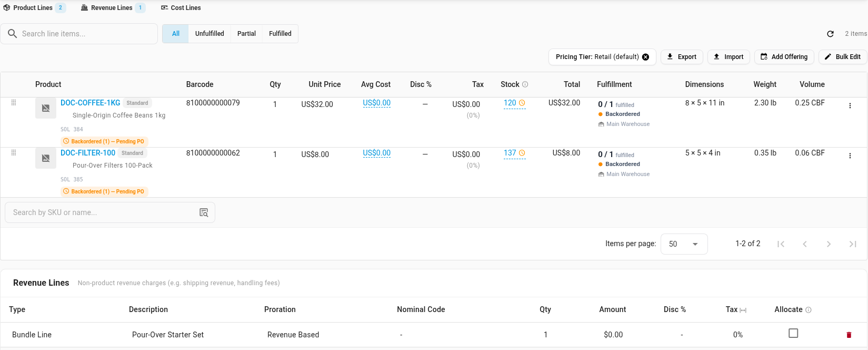868x350 pixels.
Task: Select the Partial filter
Action: (x=246, y=34)
